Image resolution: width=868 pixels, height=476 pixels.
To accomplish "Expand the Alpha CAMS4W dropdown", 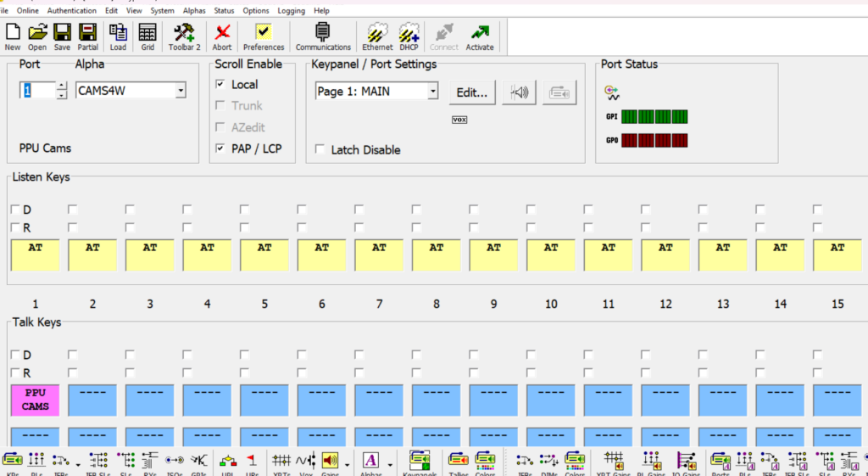I will coord(181,91).
